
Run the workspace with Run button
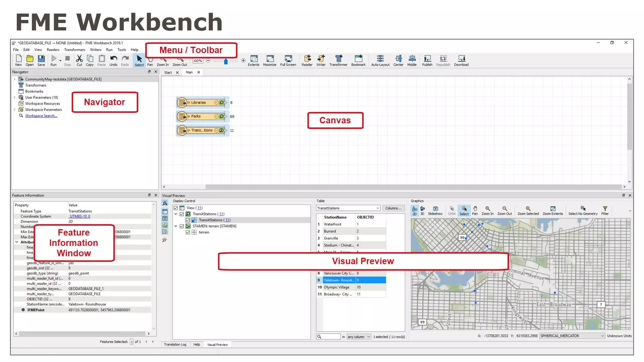pos(53,60)
